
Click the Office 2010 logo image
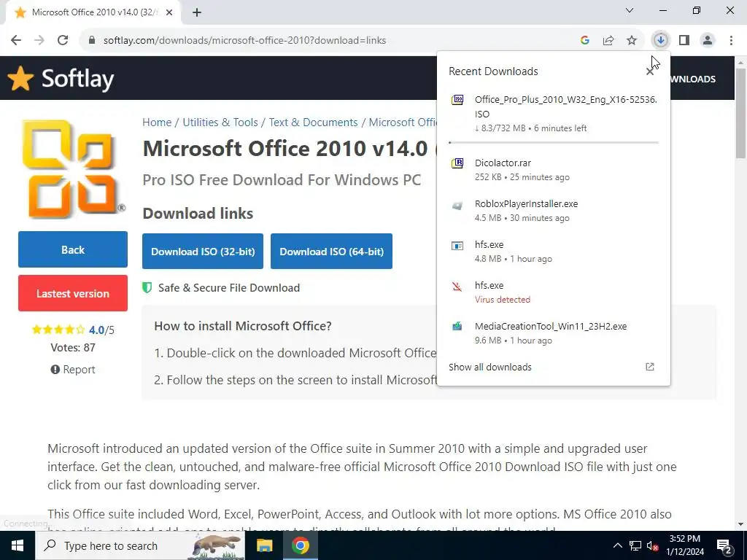(73, 169)
